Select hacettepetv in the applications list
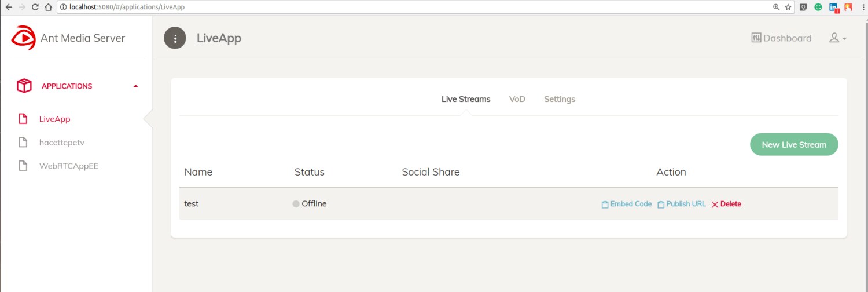Viewport: 868px width, 292px height. click(x=62, y=142)
